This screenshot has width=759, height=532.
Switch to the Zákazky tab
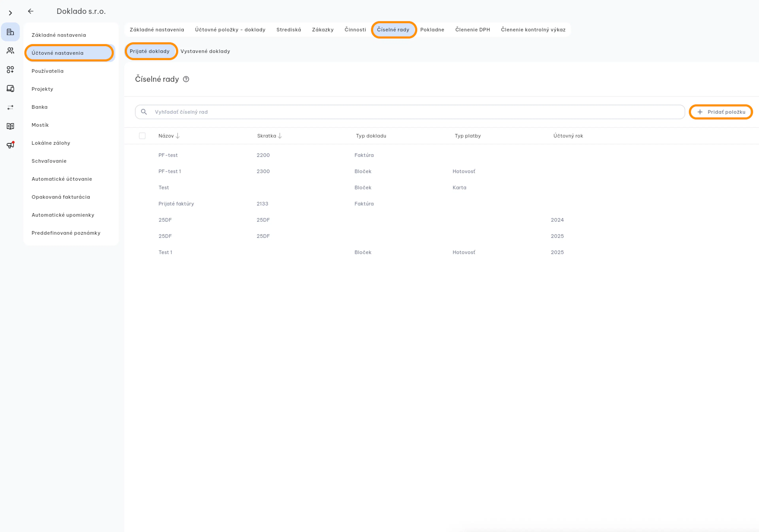(323, 30)
